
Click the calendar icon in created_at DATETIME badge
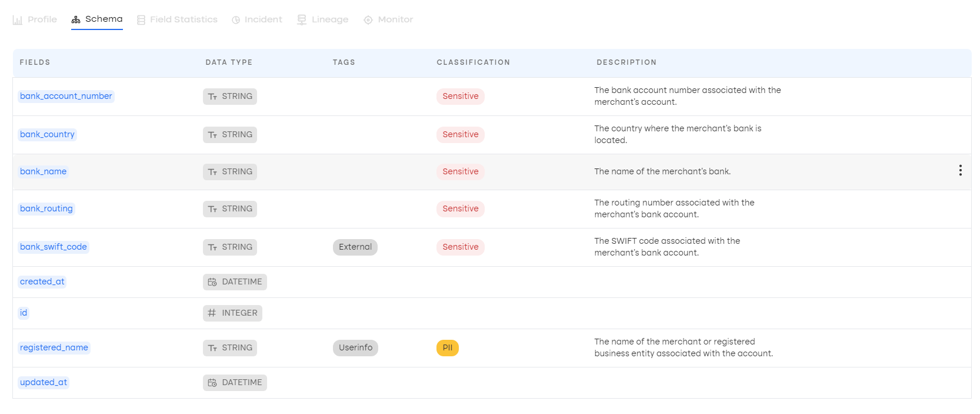click(x=212, y=282)
